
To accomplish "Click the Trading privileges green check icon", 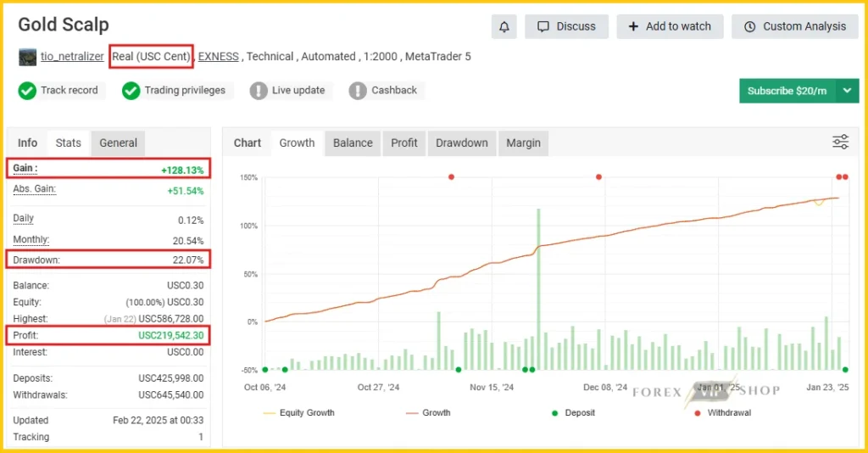I will tap(131, 91).
